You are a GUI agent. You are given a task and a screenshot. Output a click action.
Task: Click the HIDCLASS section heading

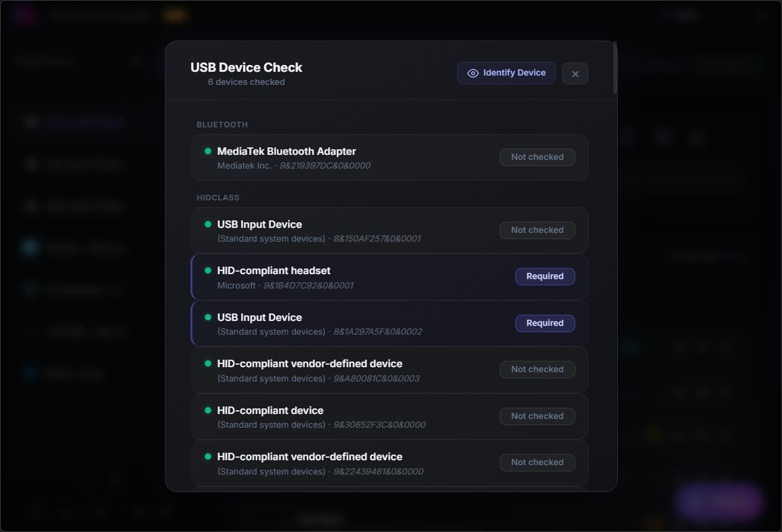218,197
